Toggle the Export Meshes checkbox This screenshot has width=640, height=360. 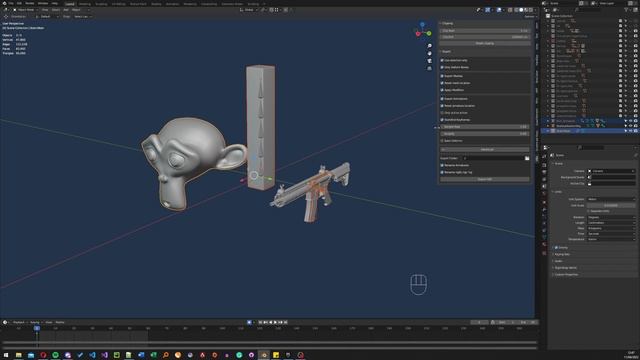pos(442,76)
